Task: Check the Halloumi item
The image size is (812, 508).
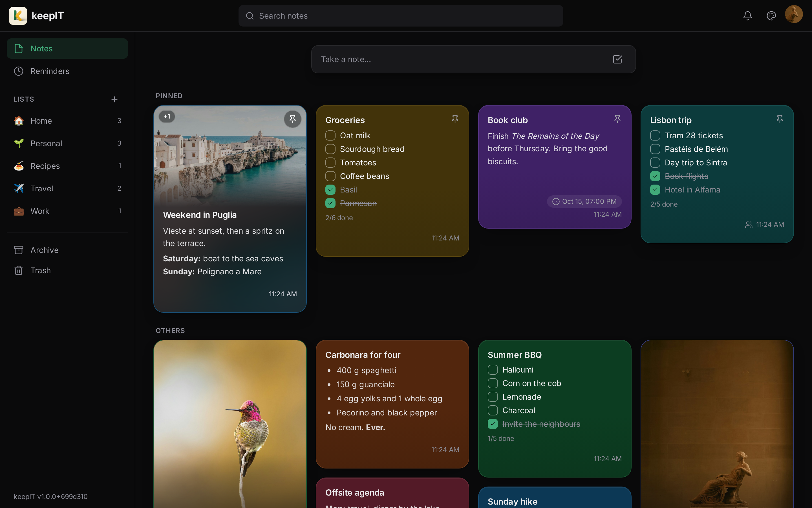Action: pos(493,370)
